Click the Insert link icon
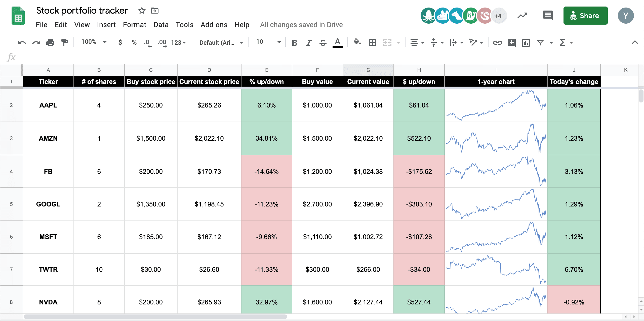Image resolution: width=644 pixels, height=321 pixels. 497,43
